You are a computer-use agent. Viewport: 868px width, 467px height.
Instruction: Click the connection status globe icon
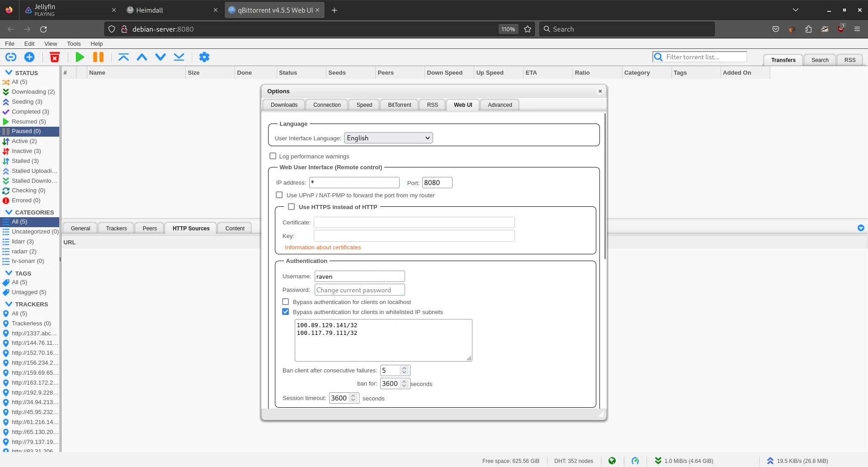612,461
